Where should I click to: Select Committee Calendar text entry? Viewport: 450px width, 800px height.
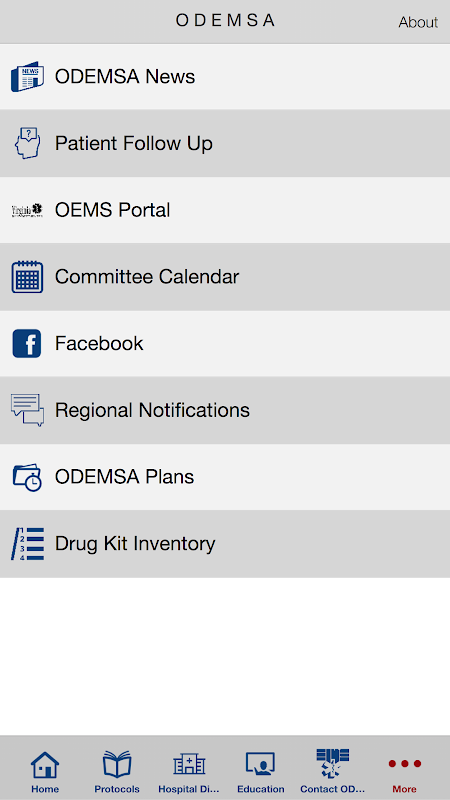pyautogui.click(x=147, y=277)
